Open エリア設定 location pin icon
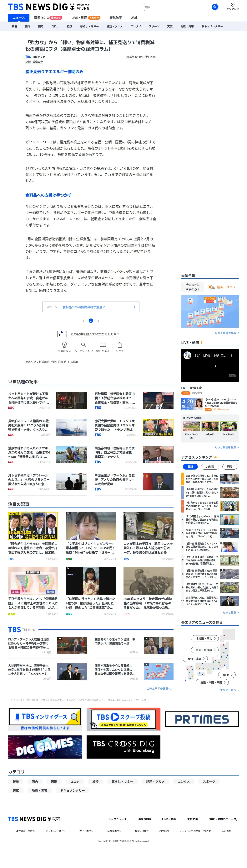Image resolution: width=247 pixels, height=868 pixels. pos(233,5)
